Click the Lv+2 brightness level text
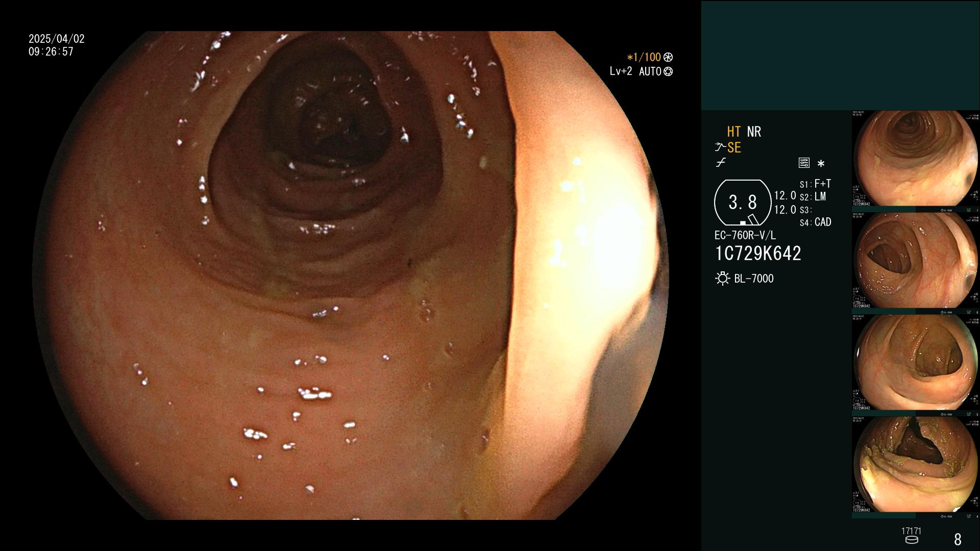The height and width of the screenshot is (551, 980). [621, 71]
